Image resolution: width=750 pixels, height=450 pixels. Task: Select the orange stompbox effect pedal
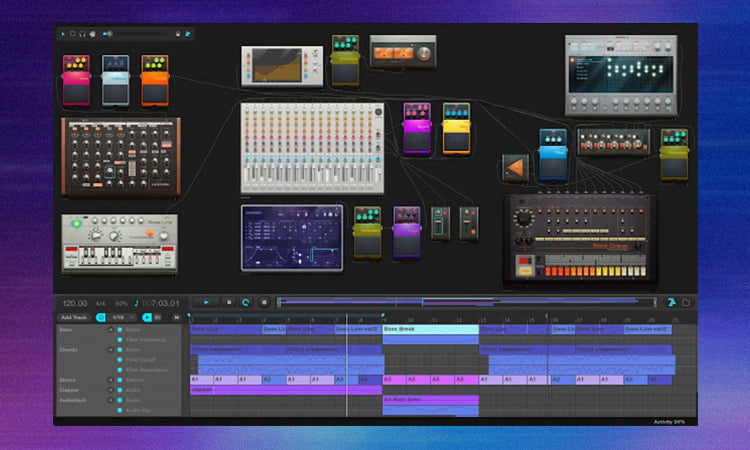pos(154,81)
